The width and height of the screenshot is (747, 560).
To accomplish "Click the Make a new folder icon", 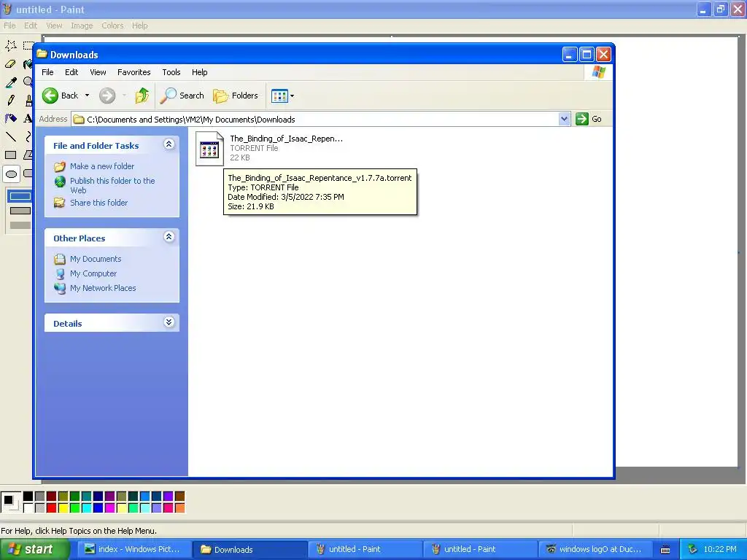I will coord(60,166).
